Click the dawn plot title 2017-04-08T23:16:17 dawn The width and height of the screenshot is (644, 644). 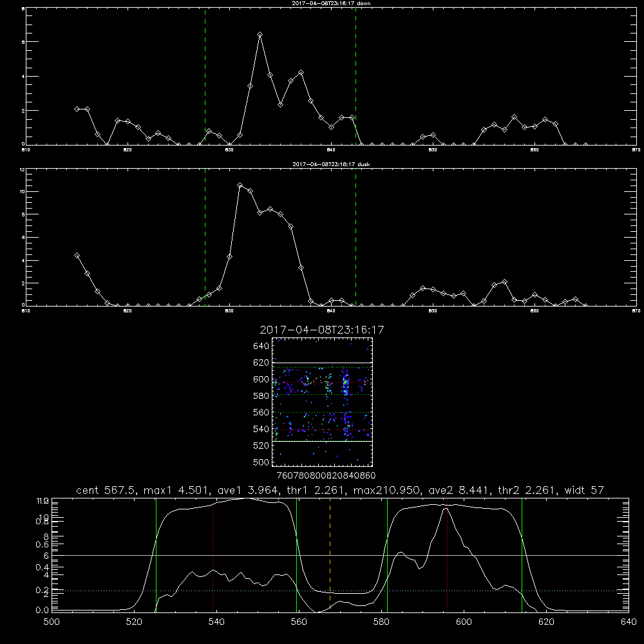point(331,3)
